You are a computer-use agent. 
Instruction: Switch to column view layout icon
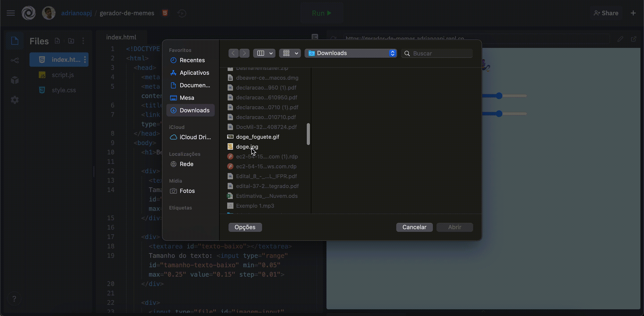point(261,53)
